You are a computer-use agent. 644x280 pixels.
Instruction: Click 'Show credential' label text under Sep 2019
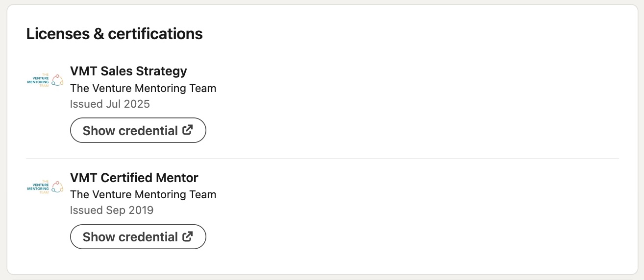130,237
